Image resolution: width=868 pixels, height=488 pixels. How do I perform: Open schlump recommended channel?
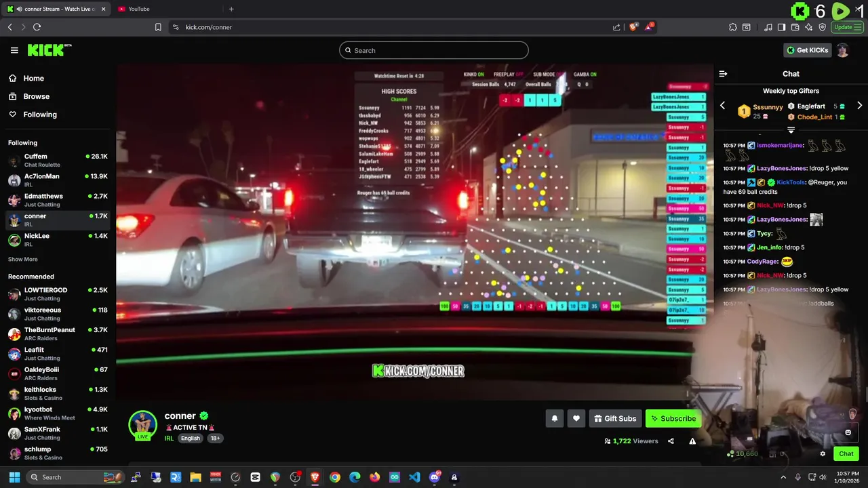pyautogui.click(x=58, y=453)
